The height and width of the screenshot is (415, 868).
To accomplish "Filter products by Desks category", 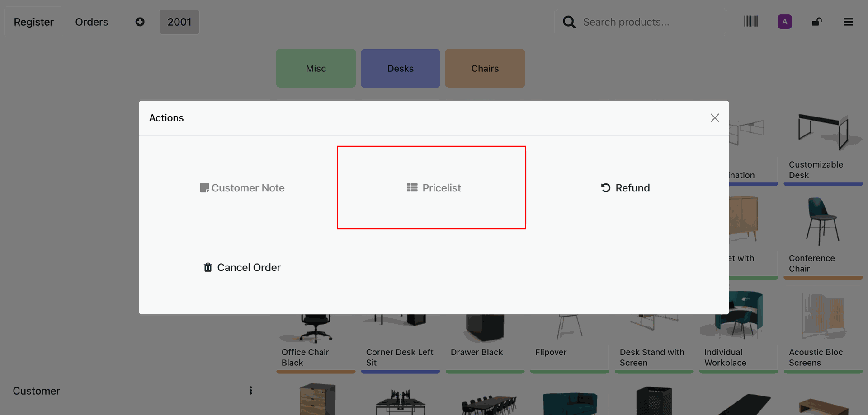I will point(400,69).
